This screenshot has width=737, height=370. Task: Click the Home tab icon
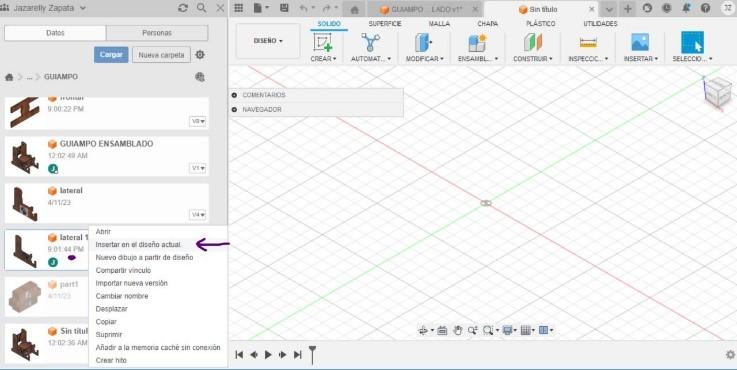point(355,9)
